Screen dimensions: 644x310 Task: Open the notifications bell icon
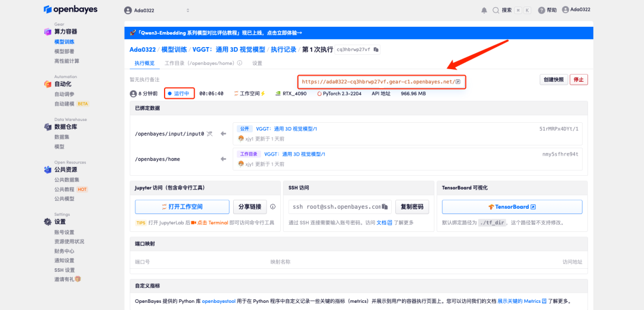(x=484, y=10)
